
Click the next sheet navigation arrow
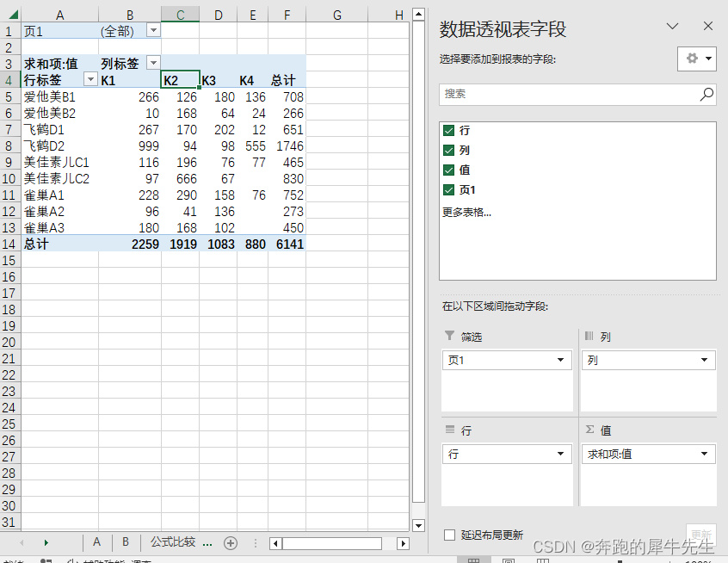[x=46, y=542]
